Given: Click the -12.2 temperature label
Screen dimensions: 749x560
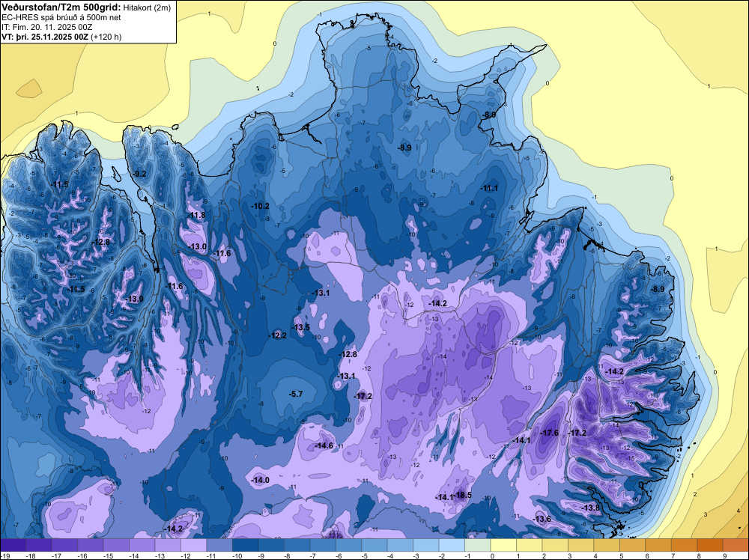Looking at the screenshot, I should [x=278, y=335].
